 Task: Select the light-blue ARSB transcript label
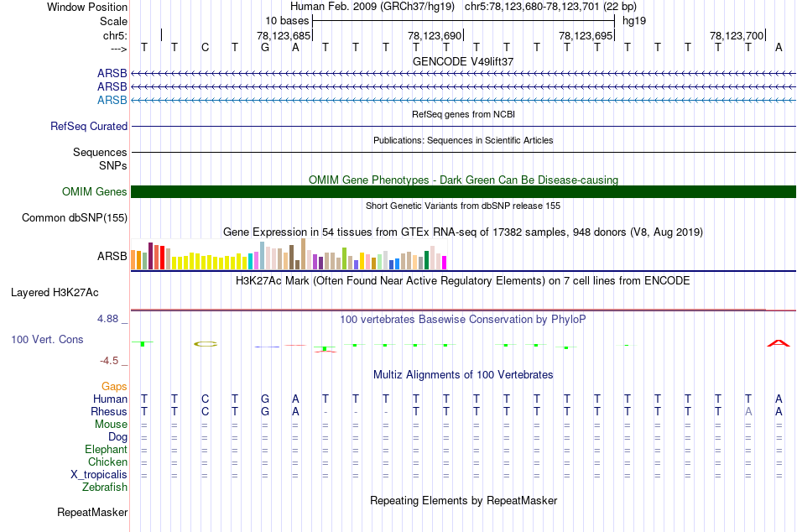click(112, 100)
